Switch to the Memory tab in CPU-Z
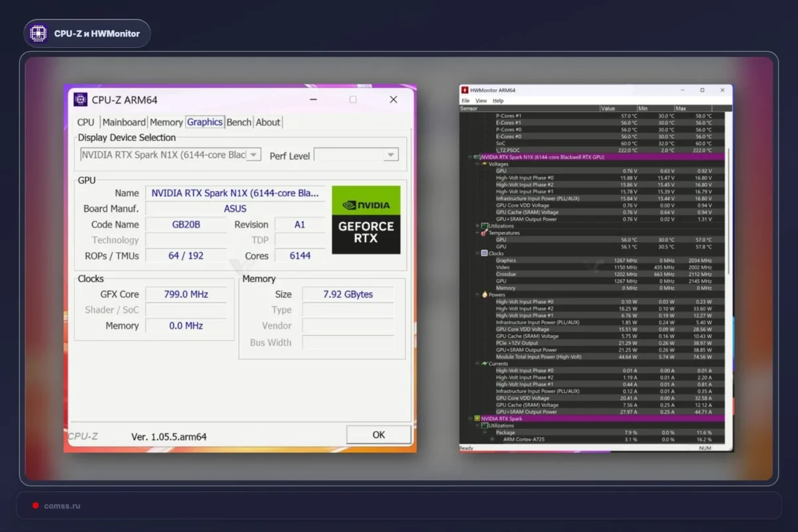 click(166, 122)
